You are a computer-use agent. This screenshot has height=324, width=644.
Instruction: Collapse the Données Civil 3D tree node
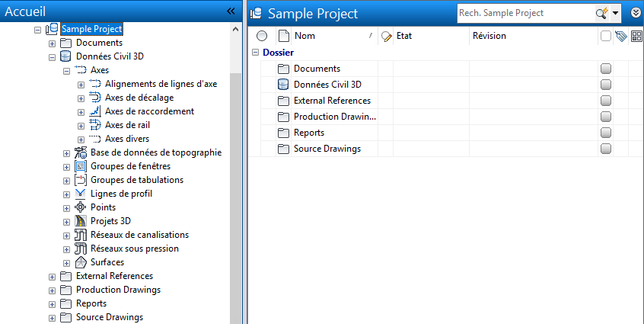click(52, 56)
